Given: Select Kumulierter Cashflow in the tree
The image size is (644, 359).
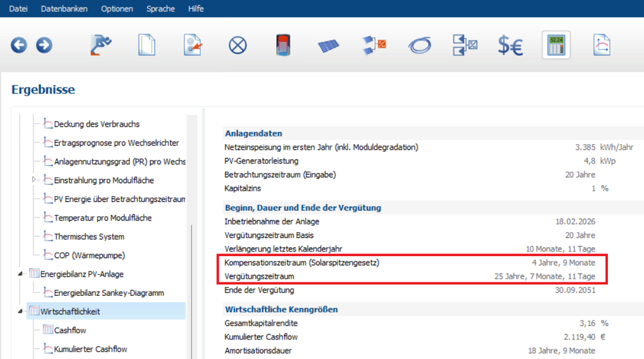Looking at the screenshot, I should coord(90,349).
